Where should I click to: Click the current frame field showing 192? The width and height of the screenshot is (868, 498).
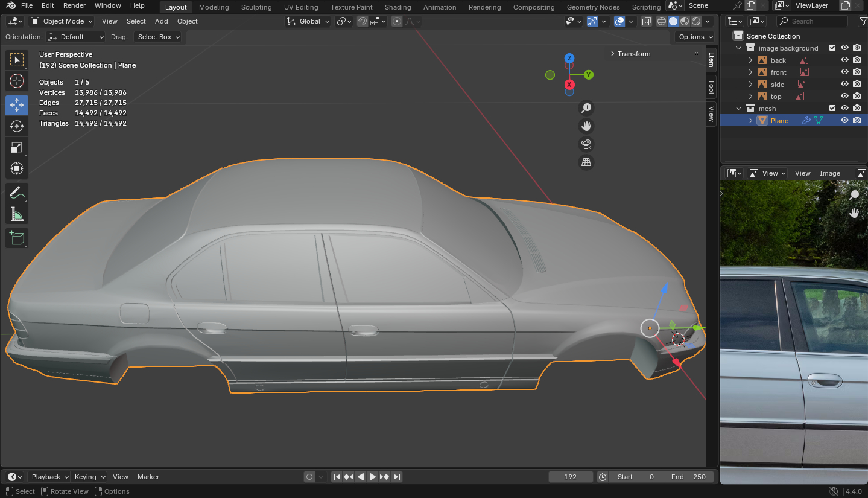570,477
